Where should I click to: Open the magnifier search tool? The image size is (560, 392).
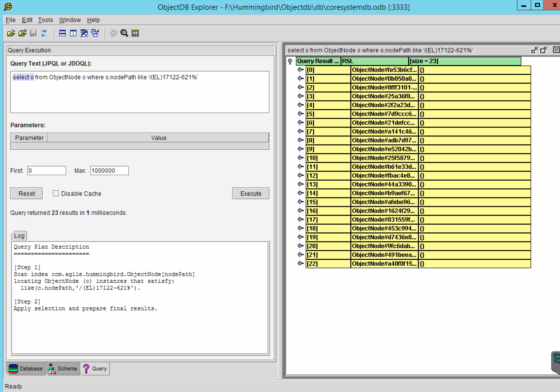(124, 33)
